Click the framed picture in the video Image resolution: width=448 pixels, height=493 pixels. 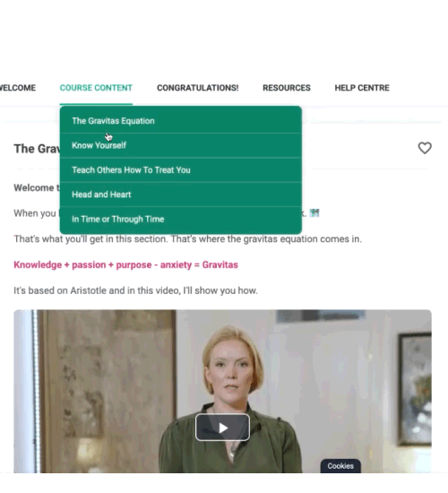point(415,389)
